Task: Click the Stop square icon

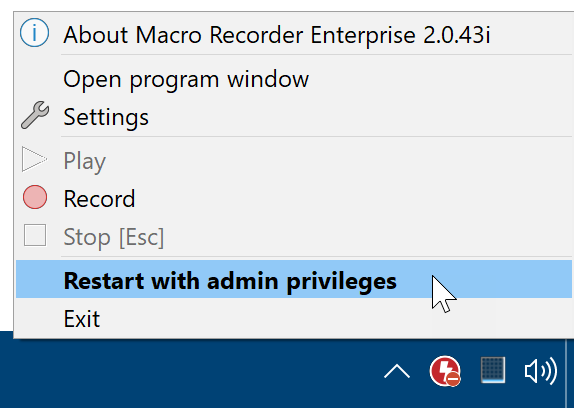Action: click(x=35, y=235)
